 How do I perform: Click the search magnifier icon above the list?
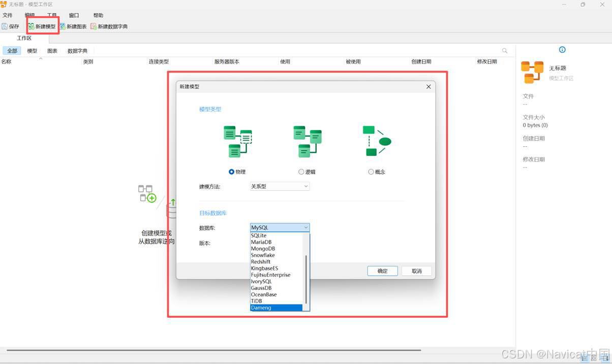505,51
